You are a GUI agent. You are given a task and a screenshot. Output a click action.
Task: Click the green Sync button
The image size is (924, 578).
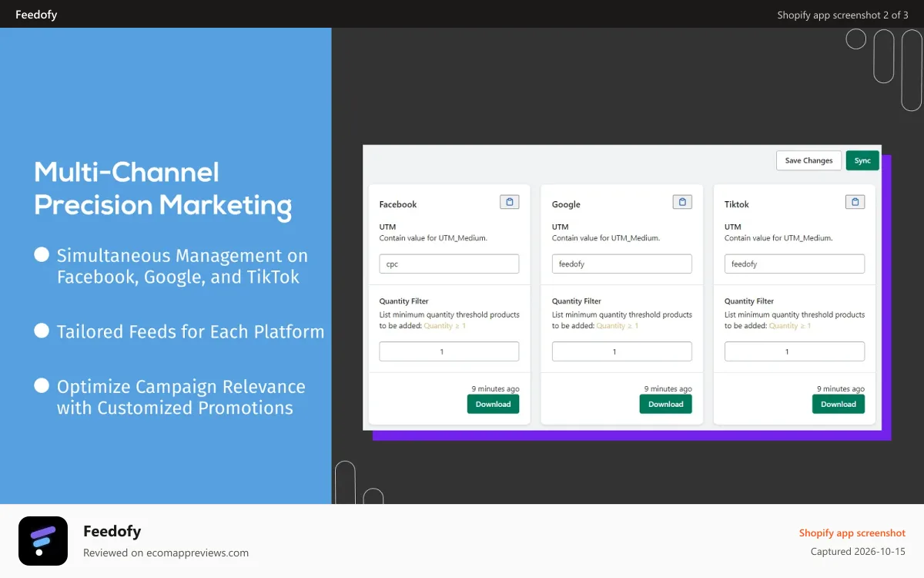click(x=862, y=160)
